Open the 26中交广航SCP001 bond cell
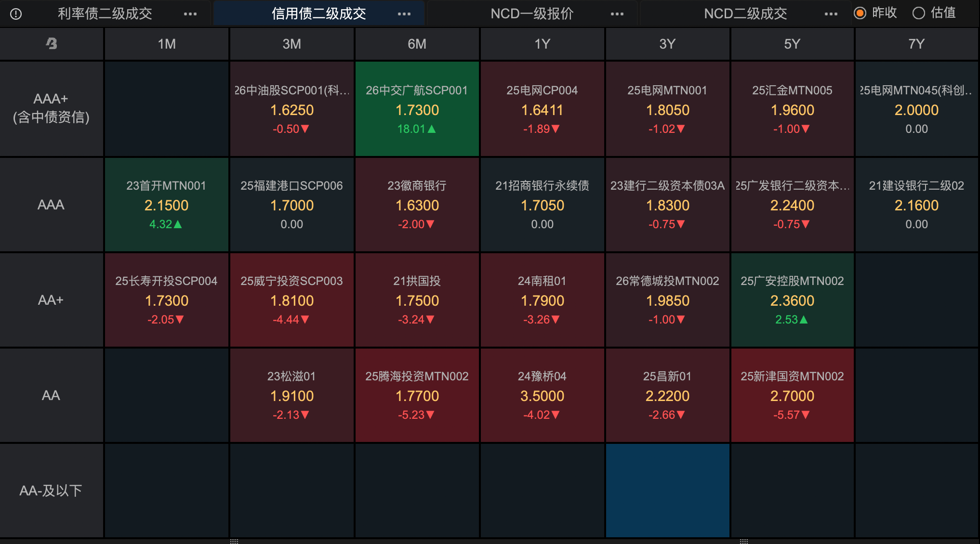The height and width of the screenshot is (544, 980). click(417, 109)
